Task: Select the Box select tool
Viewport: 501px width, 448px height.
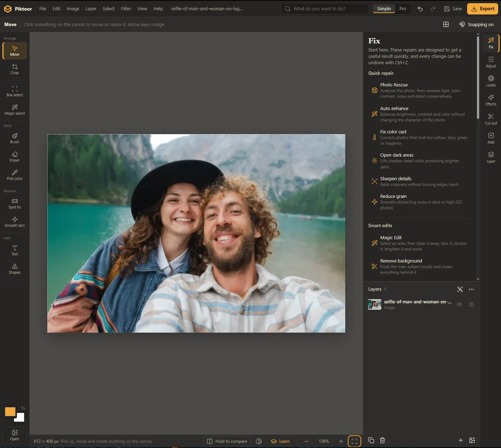Action: pos(14,91)
